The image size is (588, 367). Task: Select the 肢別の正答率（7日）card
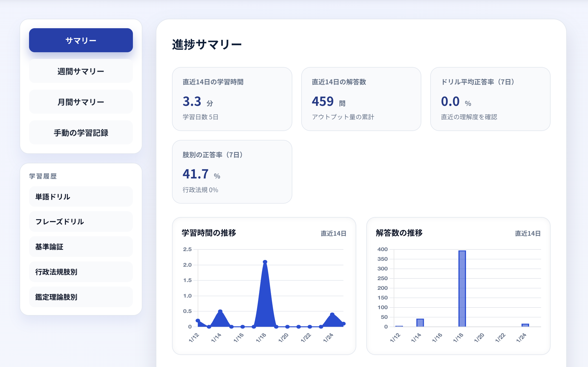(x=232, y=171)
